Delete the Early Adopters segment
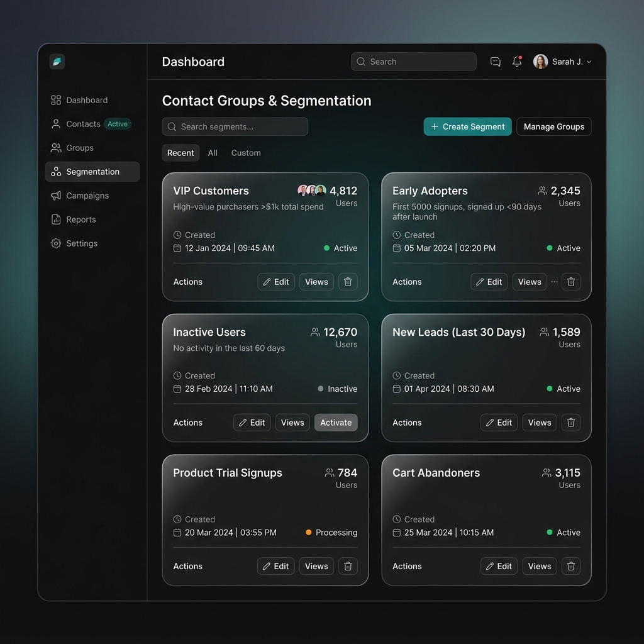This screenshot has height=644, width=644. (571, 282)
